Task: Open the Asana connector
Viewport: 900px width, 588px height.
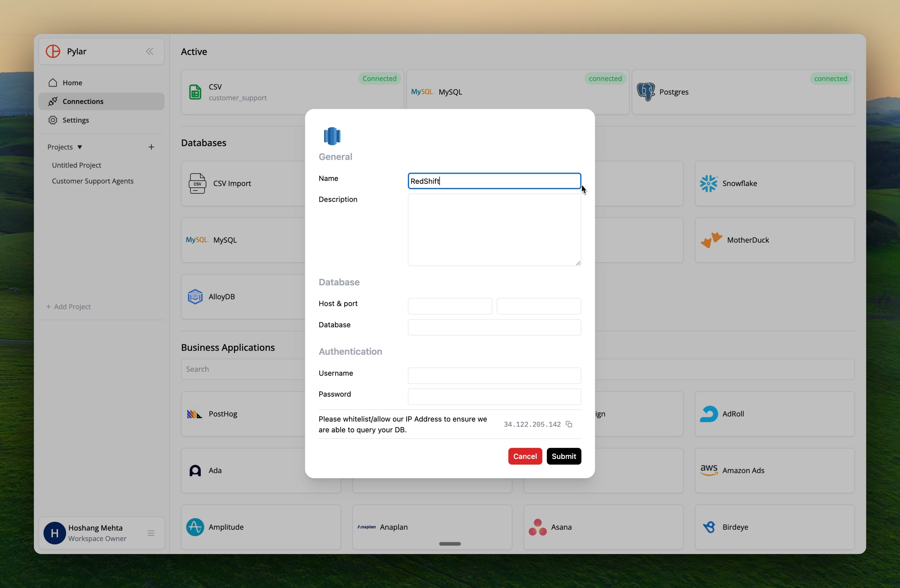Action: click(561, 527)
